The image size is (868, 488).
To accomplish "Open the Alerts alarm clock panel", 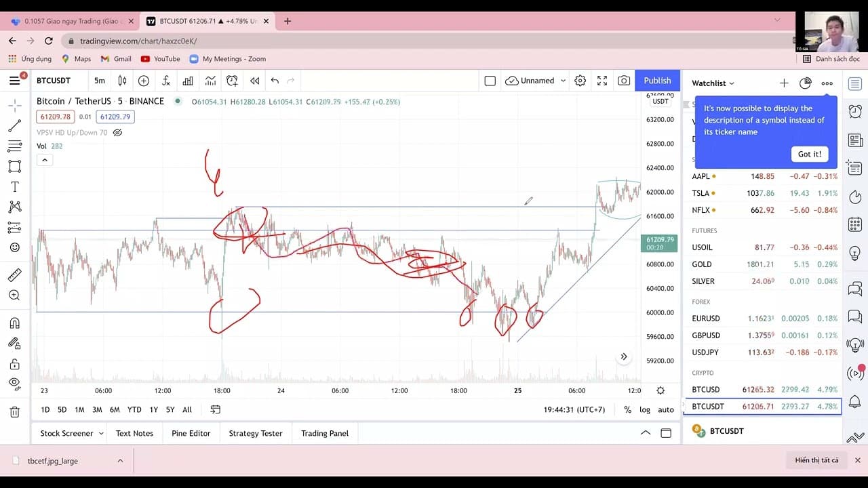I will (x=855, y=111).
